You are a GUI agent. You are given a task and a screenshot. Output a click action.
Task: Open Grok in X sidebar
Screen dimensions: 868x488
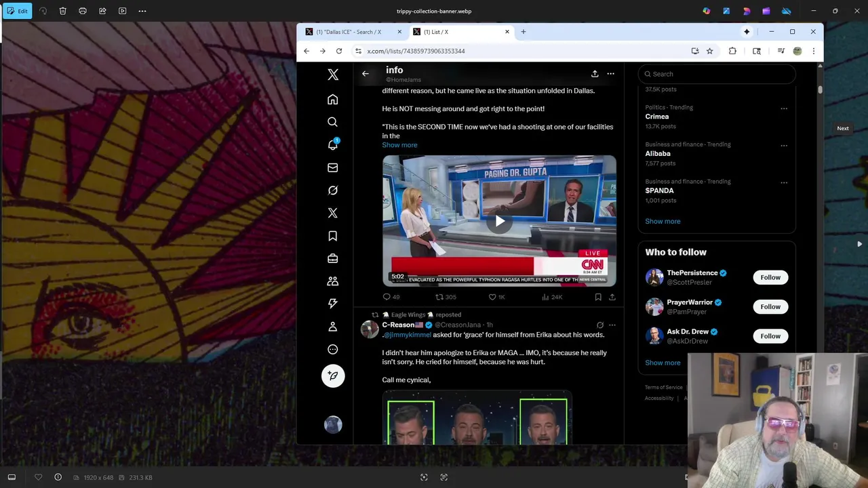[333, 190]
